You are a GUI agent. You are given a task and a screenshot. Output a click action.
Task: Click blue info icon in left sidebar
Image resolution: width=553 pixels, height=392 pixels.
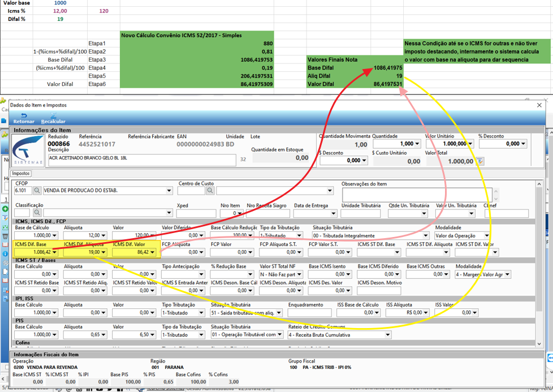click(5, 253)
